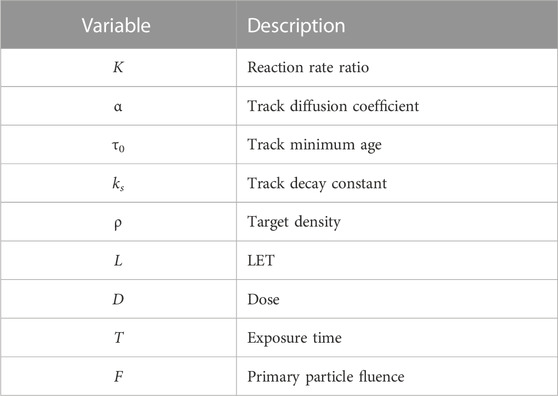Select Track minimum age description

pos(314,145)
